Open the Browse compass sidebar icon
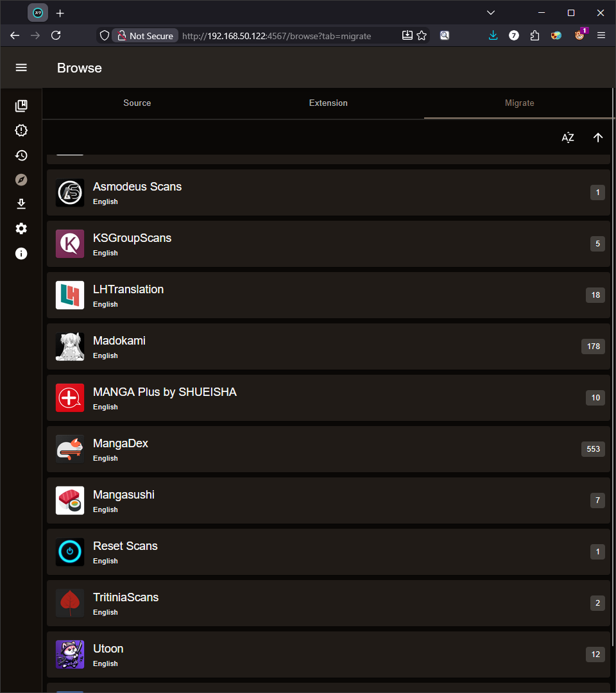Screen dimensions: 616x693 tap(21, 180)
